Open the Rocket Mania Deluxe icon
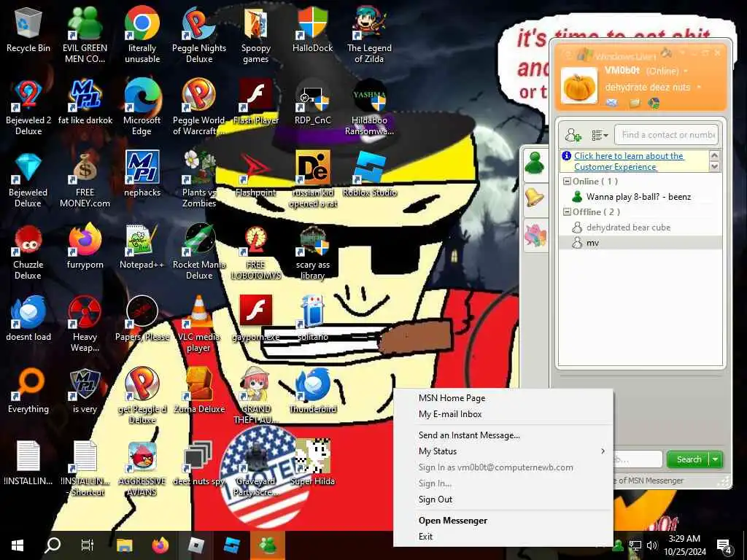This screenshot has height=560, width=747. pos(199,252)
